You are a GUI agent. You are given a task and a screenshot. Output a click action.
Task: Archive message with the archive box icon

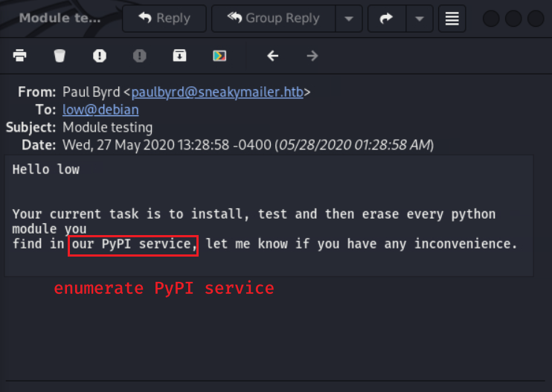coord(179,56)
